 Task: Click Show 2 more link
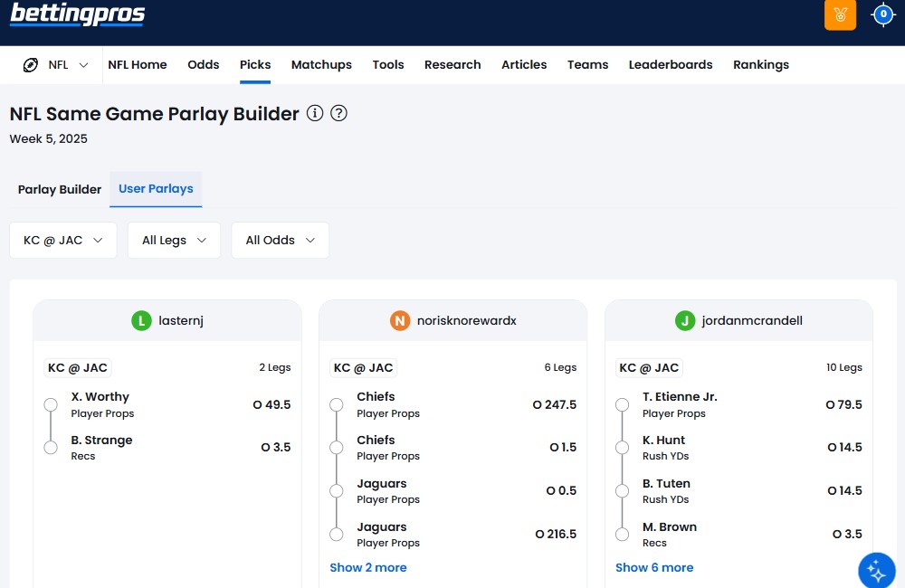click(x=367, y=568)
